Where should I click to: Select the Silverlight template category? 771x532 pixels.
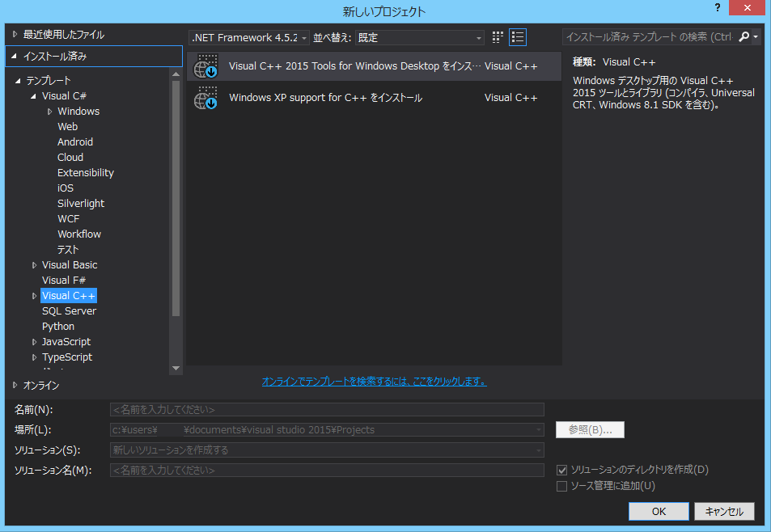(81, 204)
